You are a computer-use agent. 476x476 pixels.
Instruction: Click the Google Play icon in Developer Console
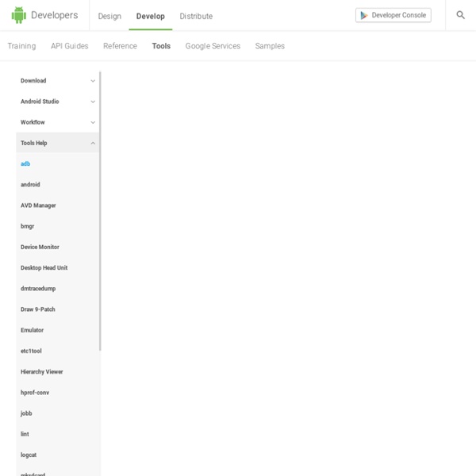[x=364, y=15]
